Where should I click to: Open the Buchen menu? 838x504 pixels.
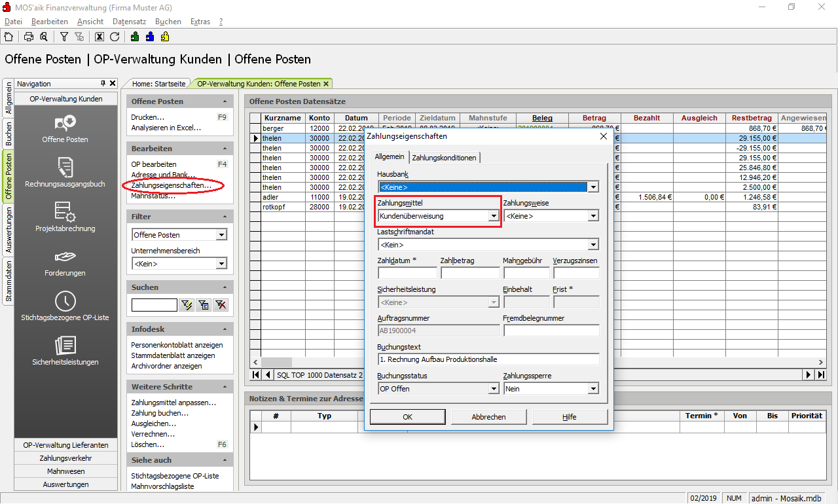168,22
